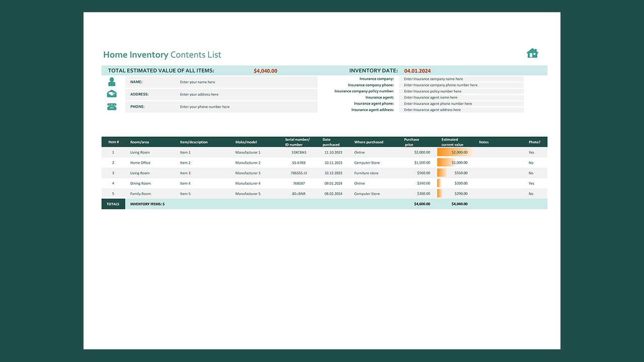Click the Home Inventory Contents List title

162,54
